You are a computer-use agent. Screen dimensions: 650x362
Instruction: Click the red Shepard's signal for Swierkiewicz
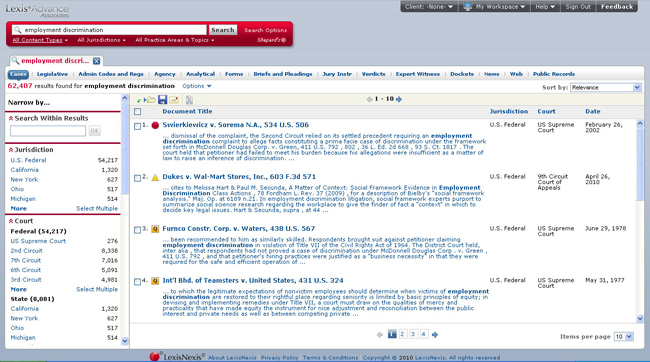[155, 125]
